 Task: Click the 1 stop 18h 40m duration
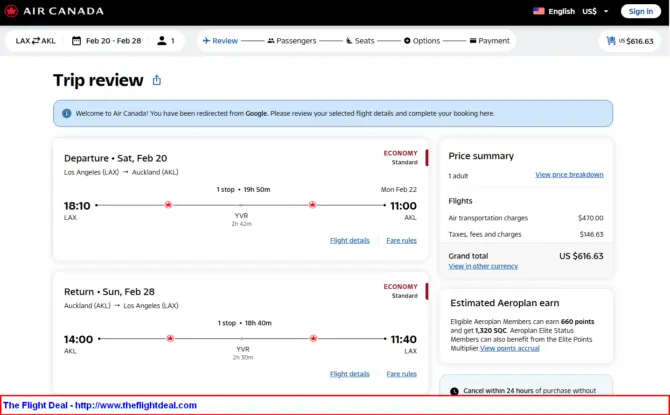pyautogui.click(x=244, y=323)
